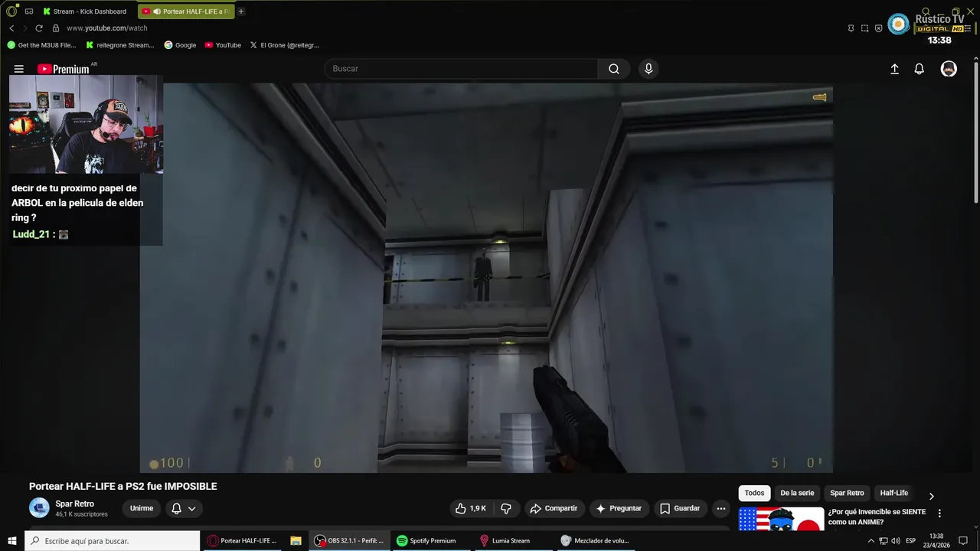The height and width of the screenshot is (551, 980).
Task: Open the 'reitegrone Stream...' bookmark
Action: (120, 45)
